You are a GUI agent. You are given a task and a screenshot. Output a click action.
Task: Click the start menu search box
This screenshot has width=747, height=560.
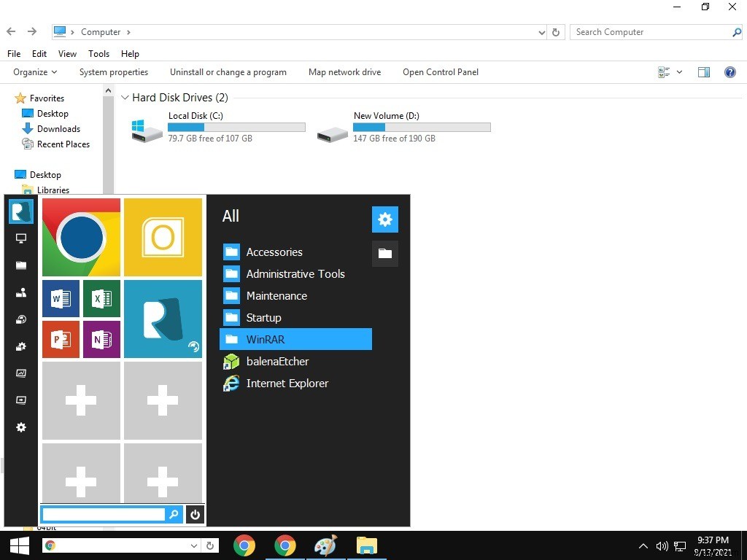coord(106,514)
